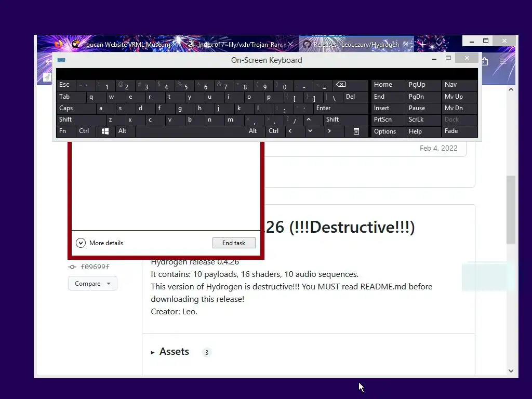532x399 pixels.
Task: Tap the right arrow key
Action: [x=329, y=131]
